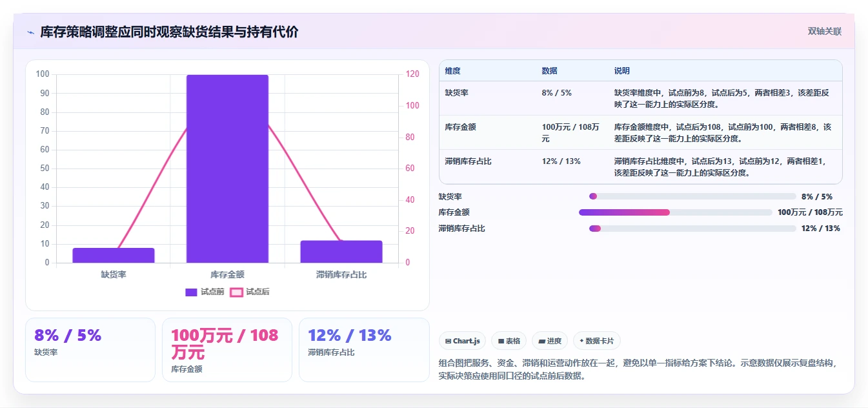This screenshot has height=408, width=868.
Task: Click the 8% / 5% value beside progress bar
Action: 817,197
